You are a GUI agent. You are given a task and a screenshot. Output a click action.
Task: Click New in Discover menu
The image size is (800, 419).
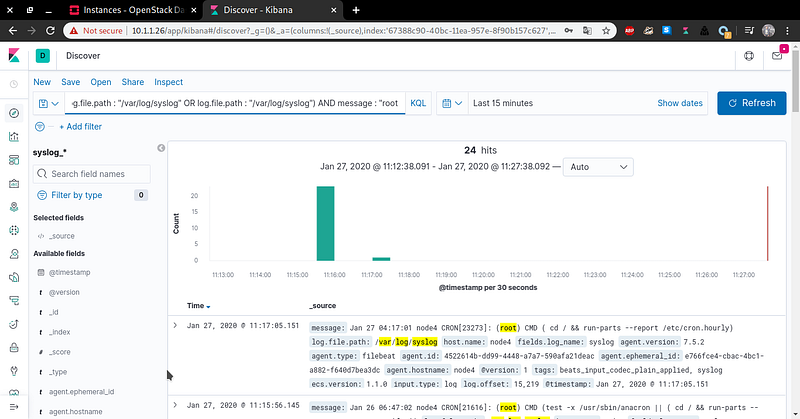click(x=42, y=82)
